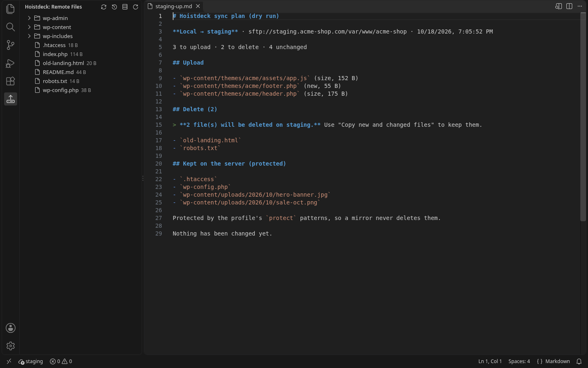Open the Explorer view in activity bar
Screen dimensions: 588x368
tap(11, 9)
